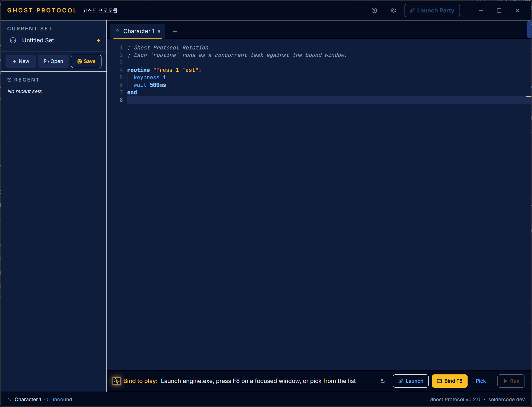Image resolution: width=532 pixels, height=407 pixels.
Task: Bind F8 using the yellow button
Action: pos(449,381)
